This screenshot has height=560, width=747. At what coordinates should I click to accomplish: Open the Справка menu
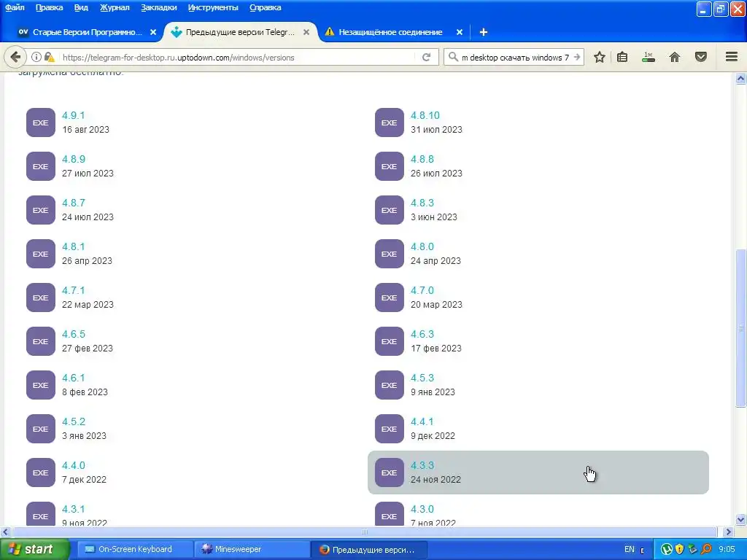266,7
